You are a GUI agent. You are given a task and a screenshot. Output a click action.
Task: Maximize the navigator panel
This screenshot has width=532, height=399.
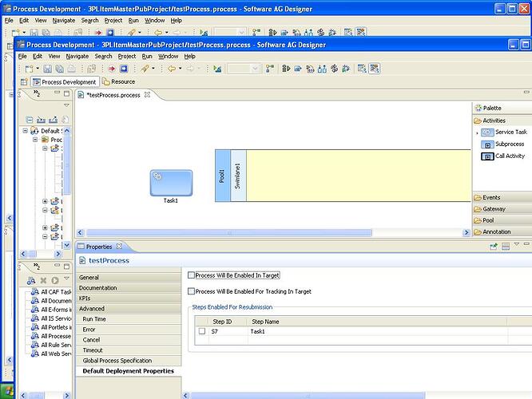click(67, 93)
